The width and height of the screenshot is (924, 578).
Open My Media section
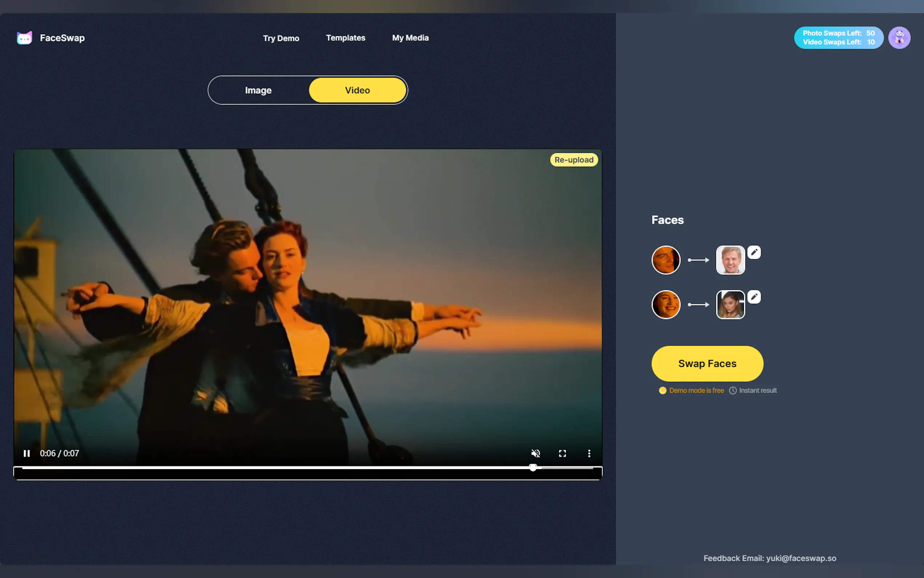(x=410, y=38)
